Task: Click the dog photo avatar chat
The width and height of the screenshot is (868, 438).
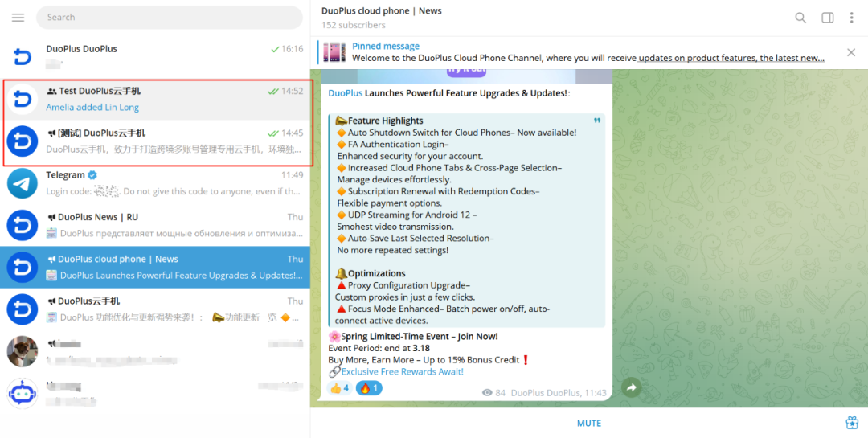Action: (23, 352)
